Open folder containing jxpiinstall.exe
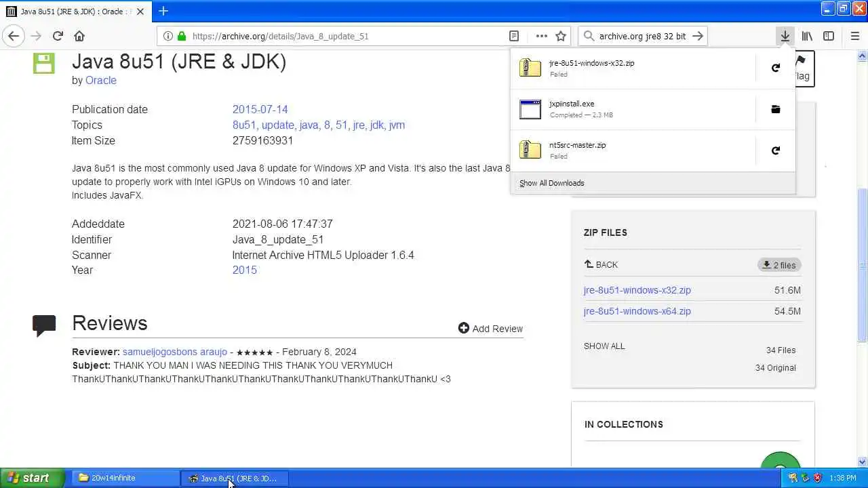Viewport: 868px width, 488px height. point(776,109)
